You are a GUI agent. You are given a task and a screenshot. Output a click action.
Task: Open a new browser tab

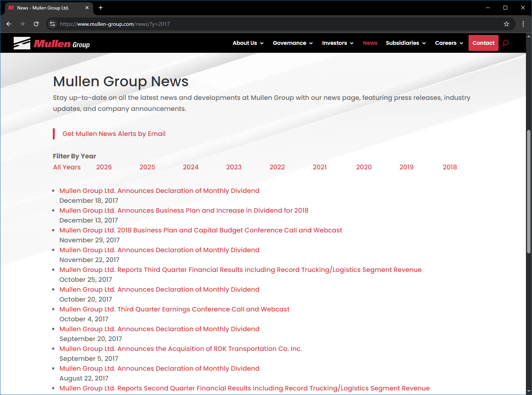pyautogui.click(x=101, y=8)
